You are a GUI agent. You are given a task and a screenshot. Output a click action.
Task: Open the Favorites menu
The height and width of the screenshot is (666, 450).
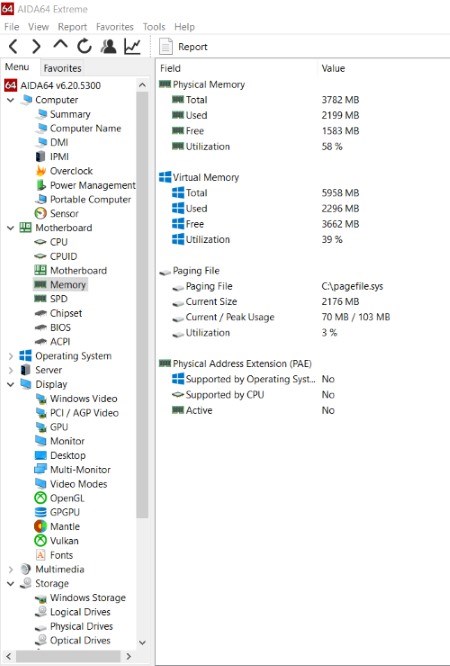[x=115, y=27]
